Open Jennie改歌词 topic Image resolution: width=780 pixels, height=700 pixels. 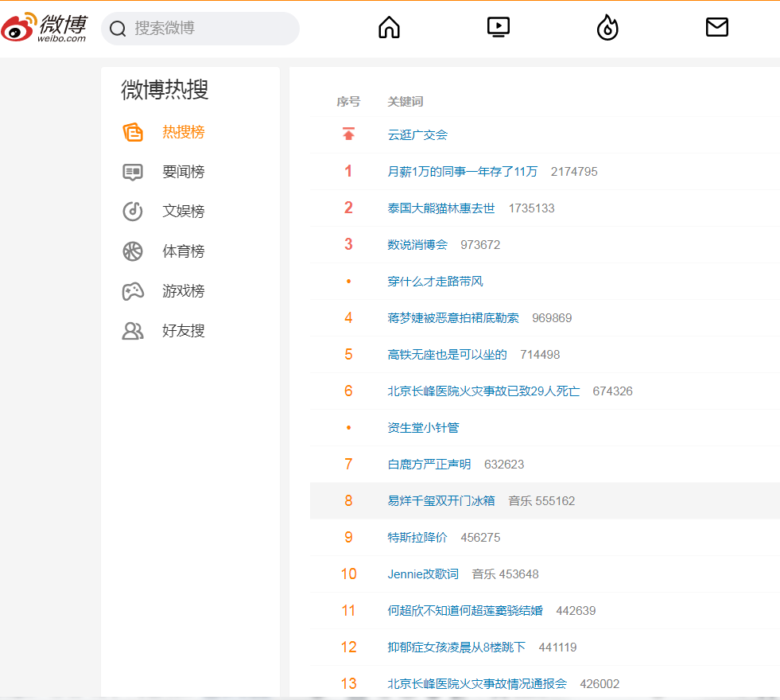click(423, 574)
